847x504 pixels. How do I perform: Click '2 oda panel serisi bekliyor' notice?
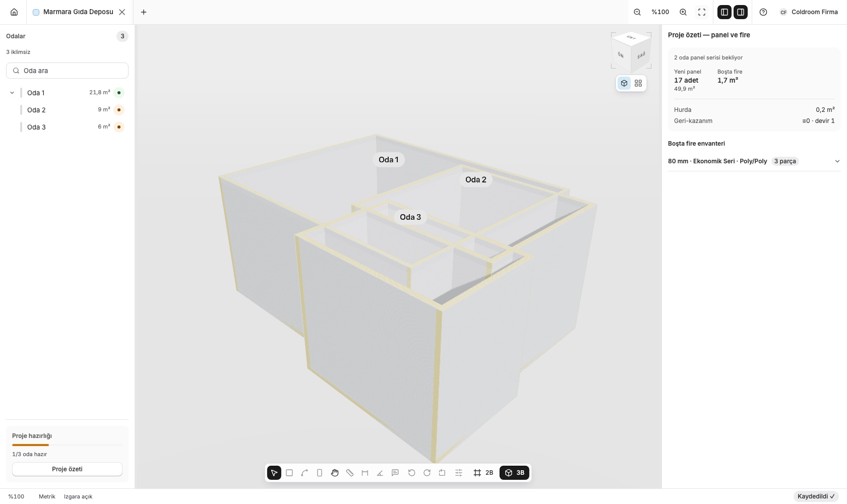708,57
